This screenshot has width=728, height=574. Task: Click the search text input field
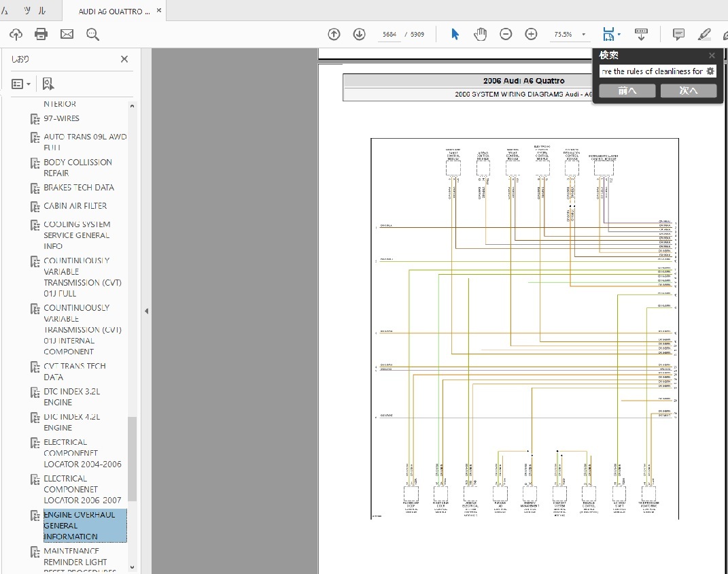(653, 71)
